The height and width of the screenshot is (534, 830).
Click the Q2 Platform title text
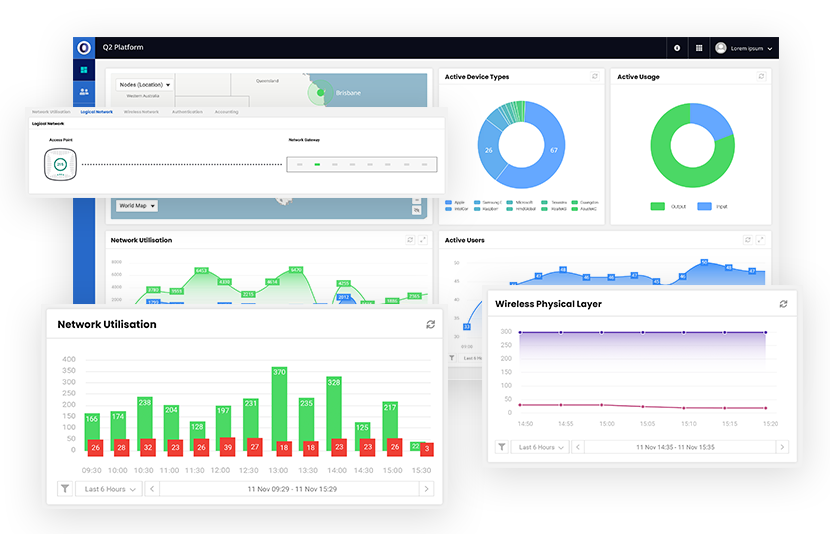123,47
